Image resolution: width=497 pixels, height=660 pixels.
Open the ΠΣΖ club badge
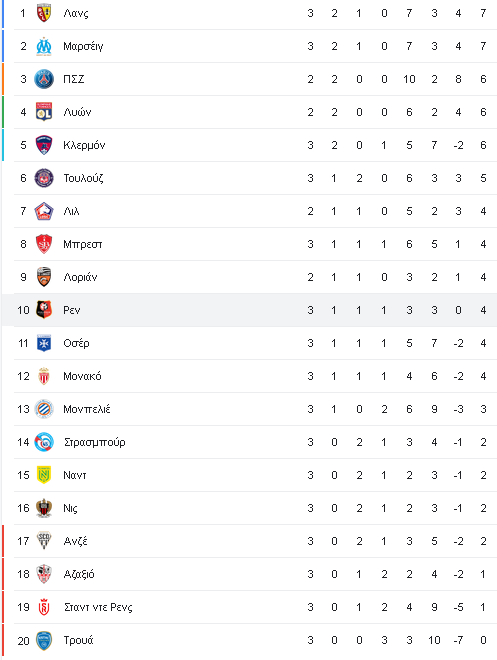click(x=44, y=79)
